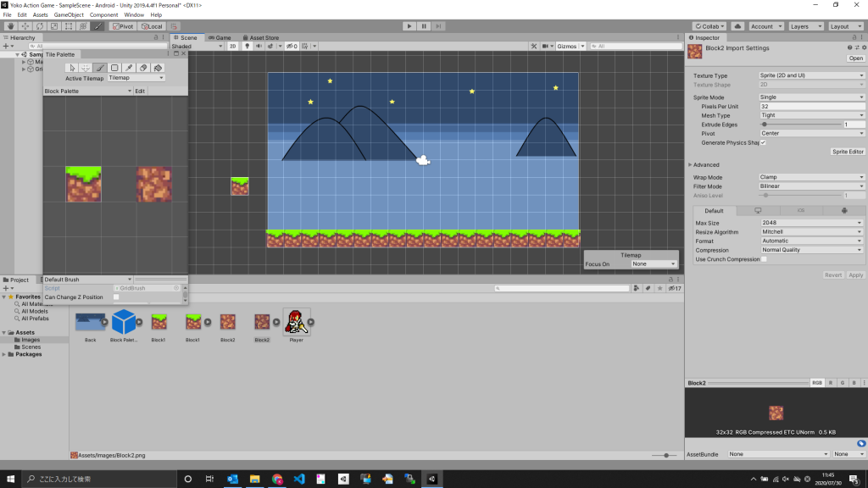868x488 pixels.
Task: Pick the Tile Palette box fill tool
Action: (x=114, y=68)
